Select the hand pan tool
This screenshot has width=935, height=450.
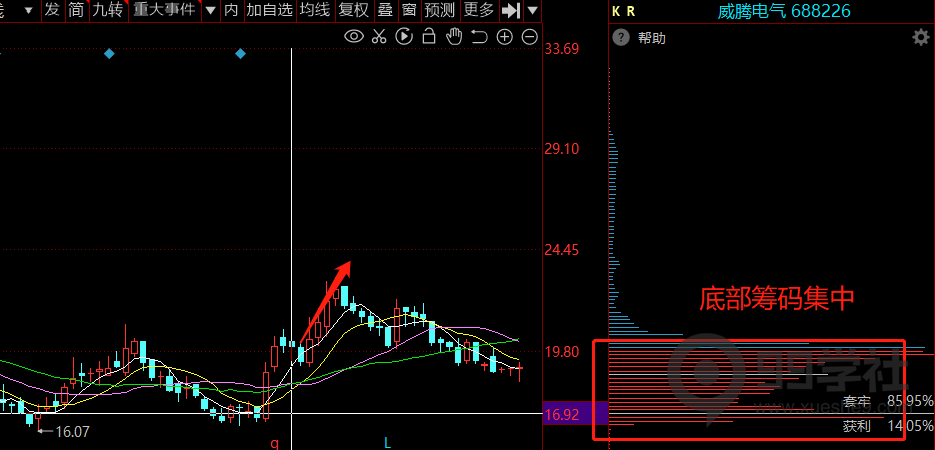454,37
